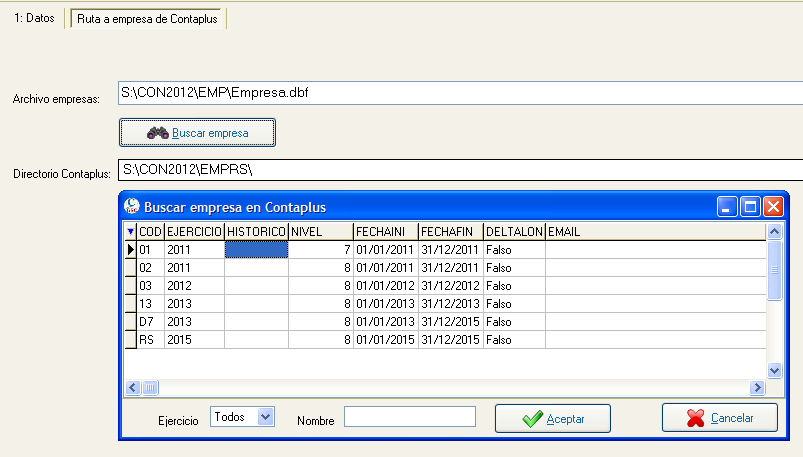Click the Buscar empresa en Contaplus title icon
Screen dimensions: 803x457
[132, 207]
